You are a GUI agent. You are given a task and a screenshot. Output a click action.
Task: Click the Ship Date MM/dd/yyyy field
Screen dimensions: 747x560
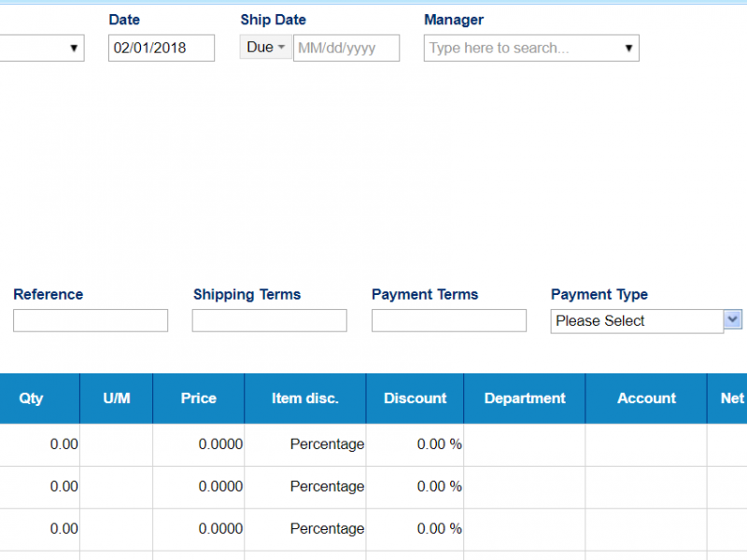[x=346, y=49]
